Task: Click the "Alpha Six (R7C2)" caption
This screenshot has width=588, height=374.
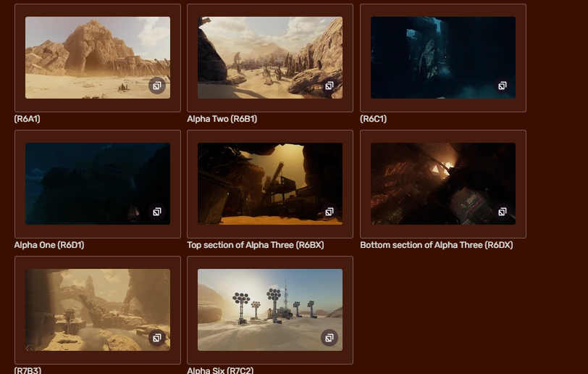Action: (220, 370)
